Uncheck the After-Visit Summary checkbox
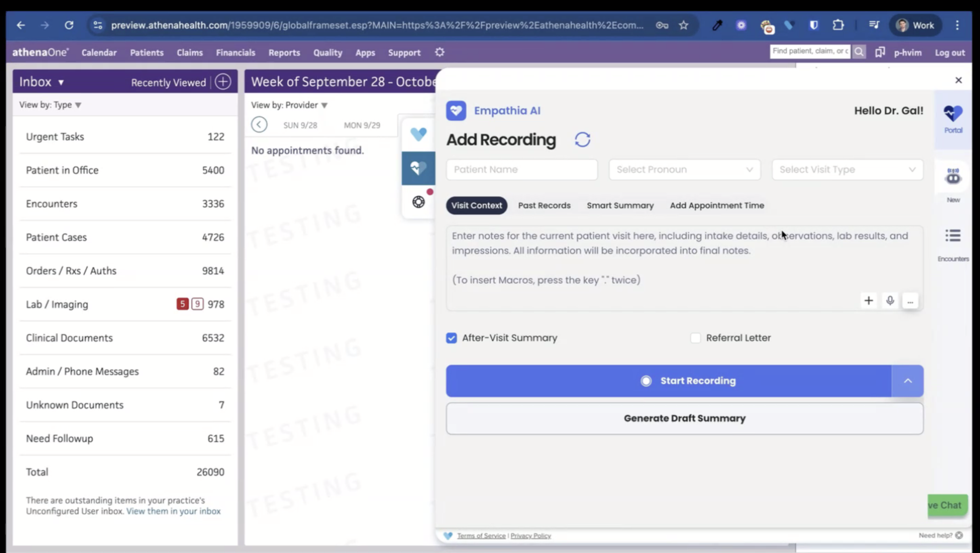980x553 pixels. 451,338
